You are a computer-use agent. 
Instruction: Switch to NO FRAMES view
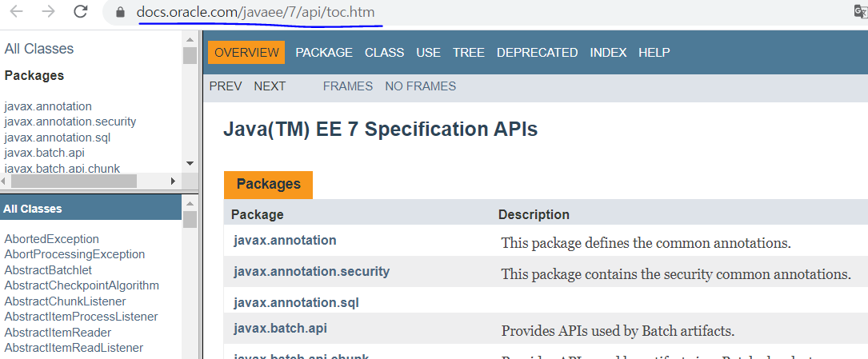click(x=420, y=86)
